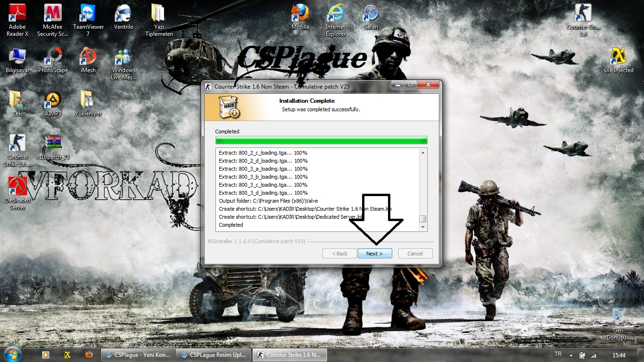This screenshot has height=362, width=644.
Task: Open Mozilla Firefox desktop shortcut
Action: tap(300, 14)
